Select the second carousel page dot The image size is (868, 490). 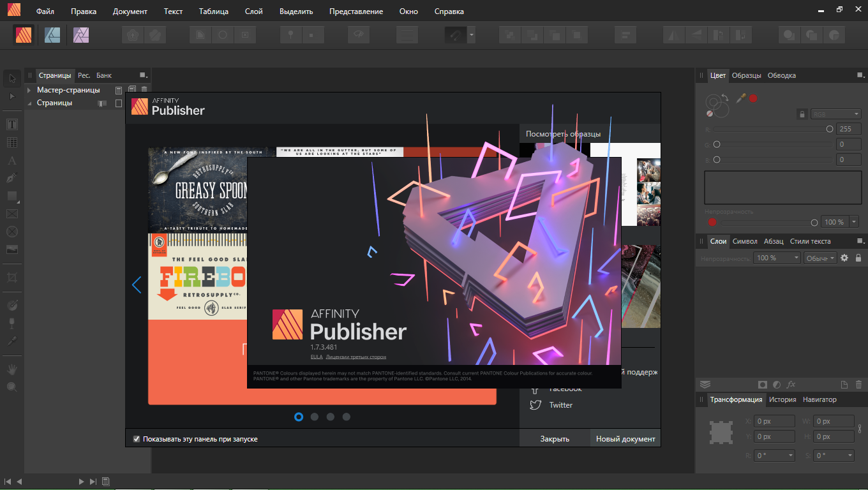[x=315, y=417]
